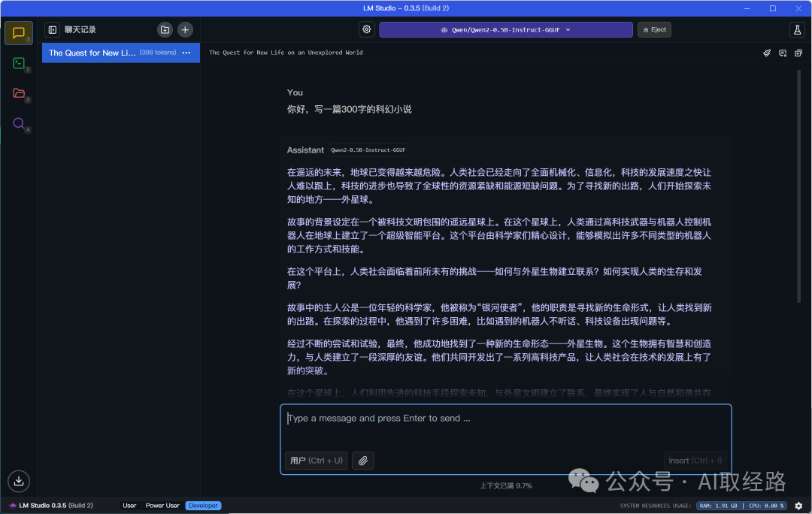Click the LM Studio logo in status bar

[13, 506]
